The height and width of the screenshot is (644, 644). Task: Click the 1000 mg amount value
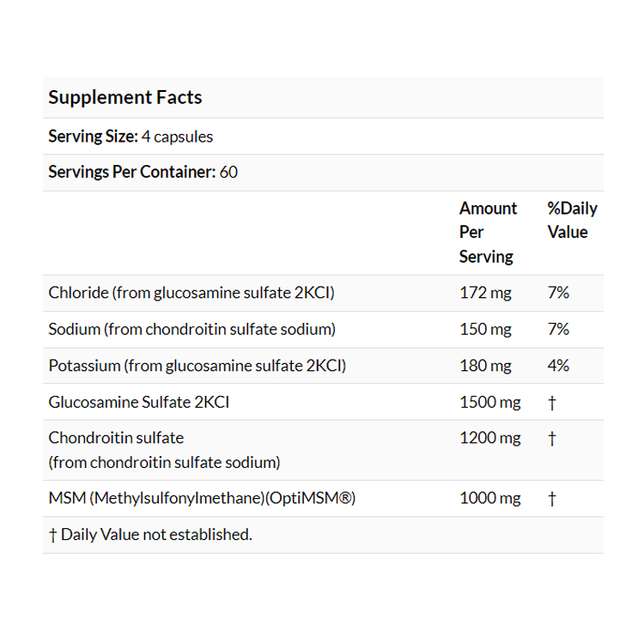pos(489,498)
